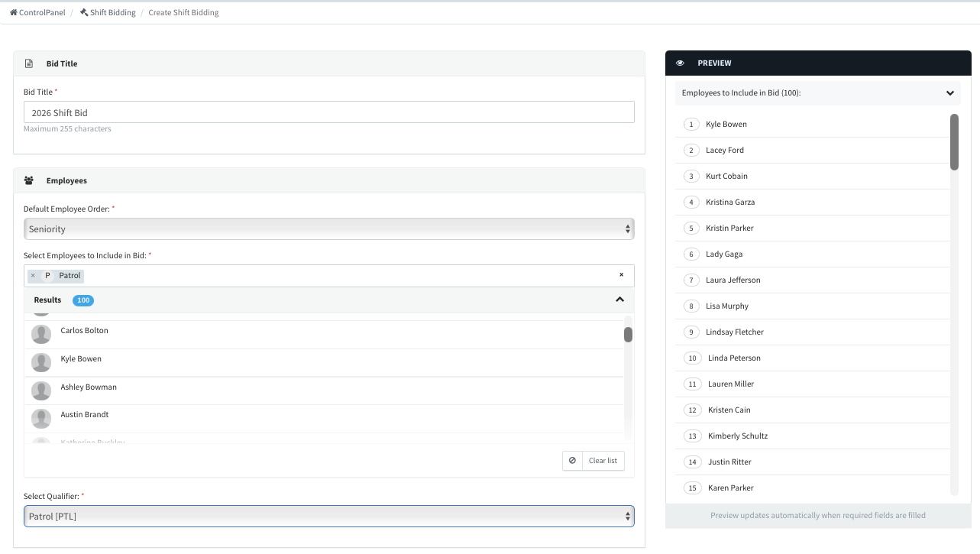Click the Create Shift Bidding breadcrumb text
Screen dimensions: 980x554
point(183,13)
